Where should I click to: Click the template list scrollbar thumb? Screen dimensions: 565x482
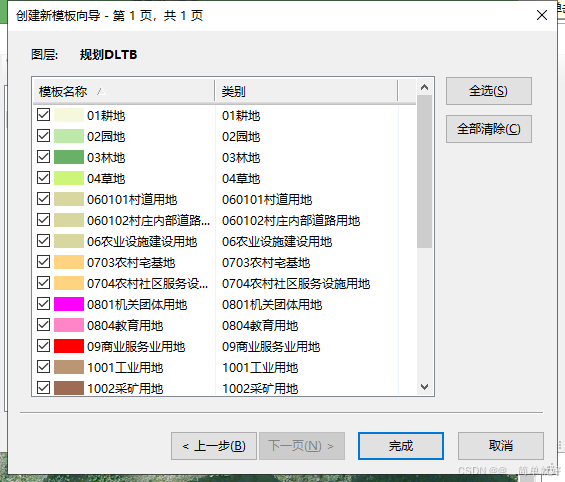click(424, 171)
